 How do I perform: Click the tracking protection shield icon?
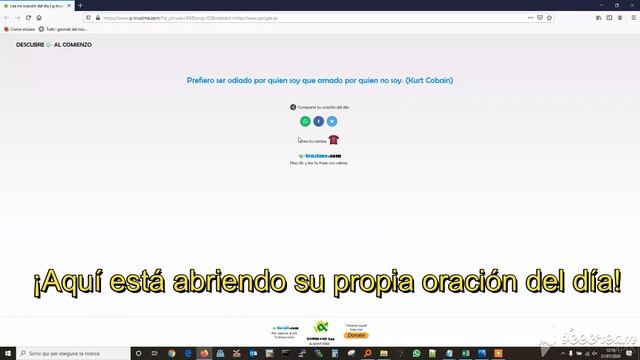click(89, 18)
